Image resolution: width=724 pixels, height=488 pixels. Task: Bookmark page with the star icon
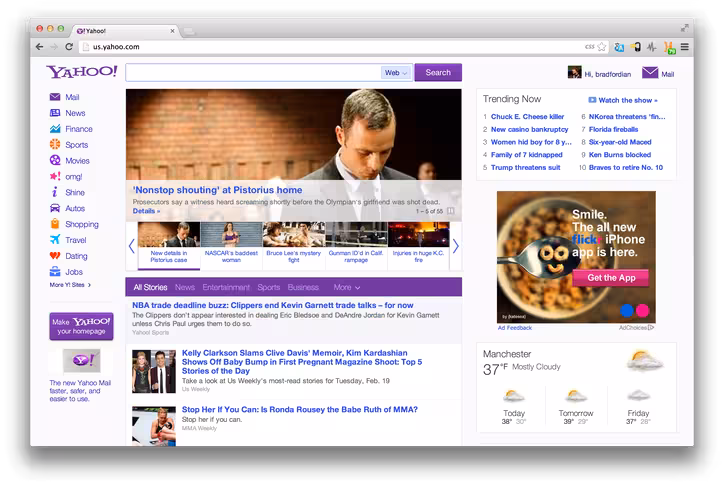pyautogui.click(x=602, y=47)
